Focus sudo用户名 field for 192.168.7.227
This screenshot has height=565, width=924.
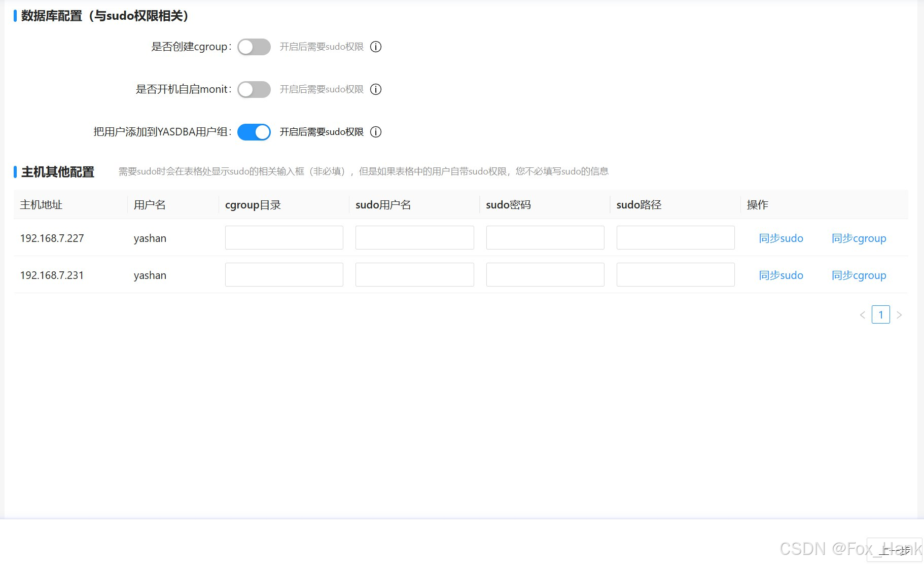[415, 237]
